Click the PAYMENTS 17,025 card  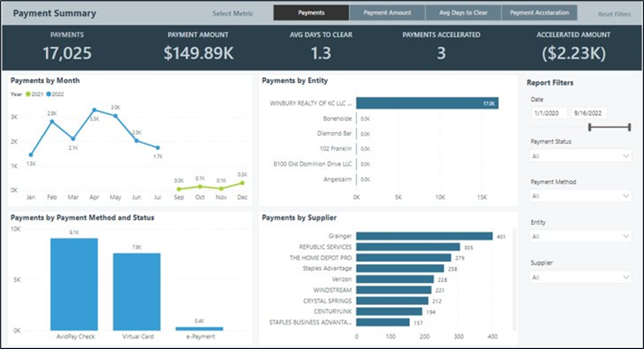click(x=67, y=46)
